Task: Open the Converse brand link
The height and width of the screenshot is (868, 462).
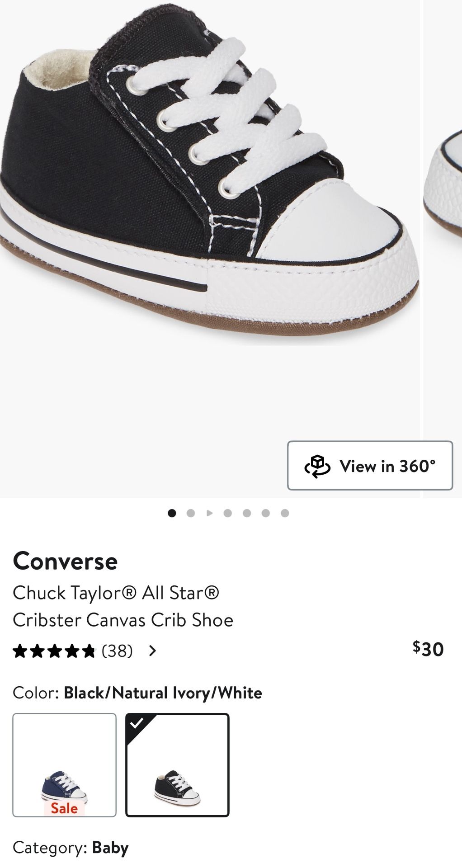Action: (x=65, y=561)
